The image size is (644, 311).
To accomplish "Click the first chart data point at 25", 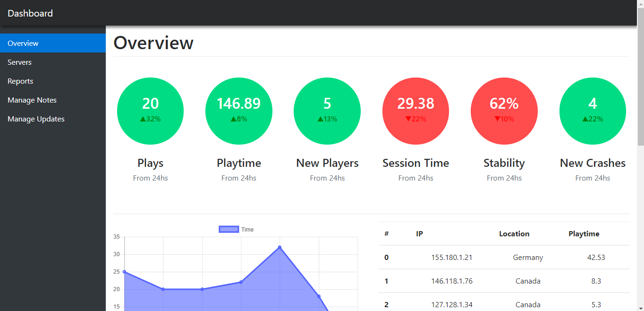I will coord(124,272).
